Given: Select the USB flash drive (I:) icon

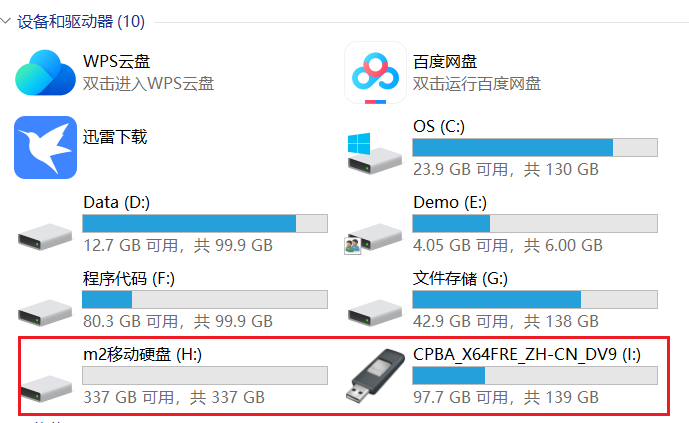Looking at the screenshot, I should [375, 380].
